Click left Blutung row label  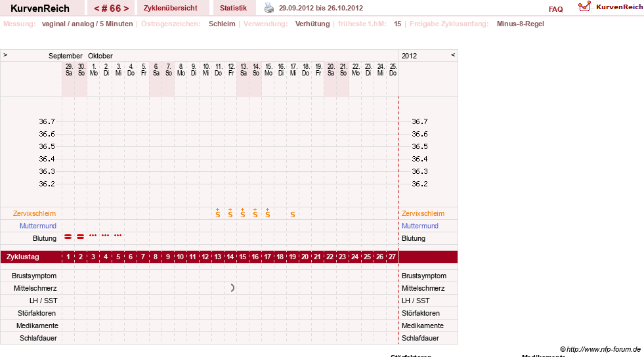point(45,238)
